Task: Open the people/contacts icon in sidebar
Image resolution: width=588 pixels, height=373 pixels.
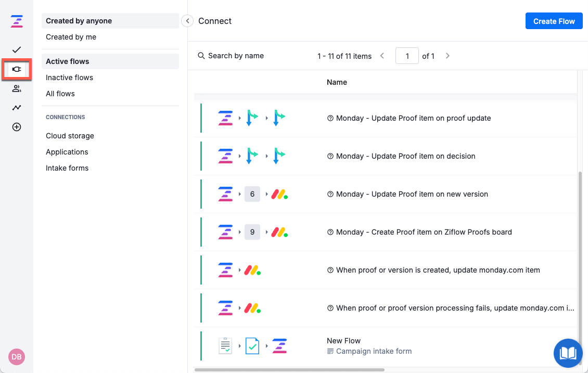Action: click(x=17, y=88)
